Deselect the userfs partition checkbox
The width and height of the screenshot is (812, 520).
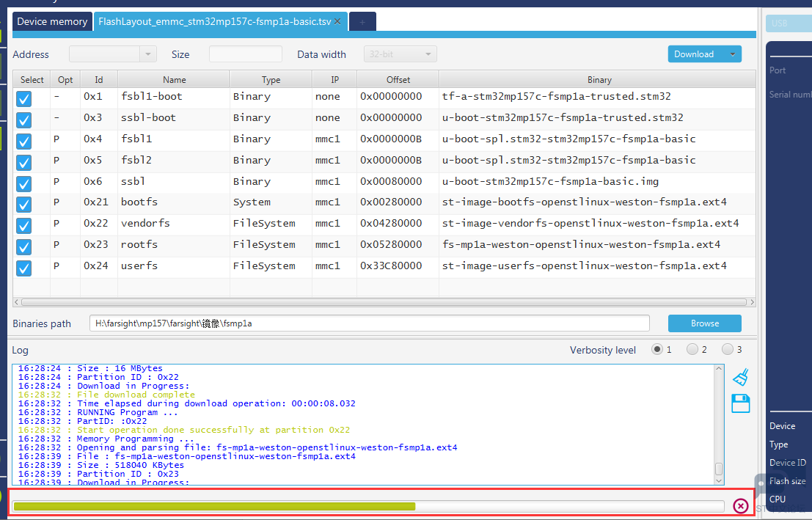23,268
